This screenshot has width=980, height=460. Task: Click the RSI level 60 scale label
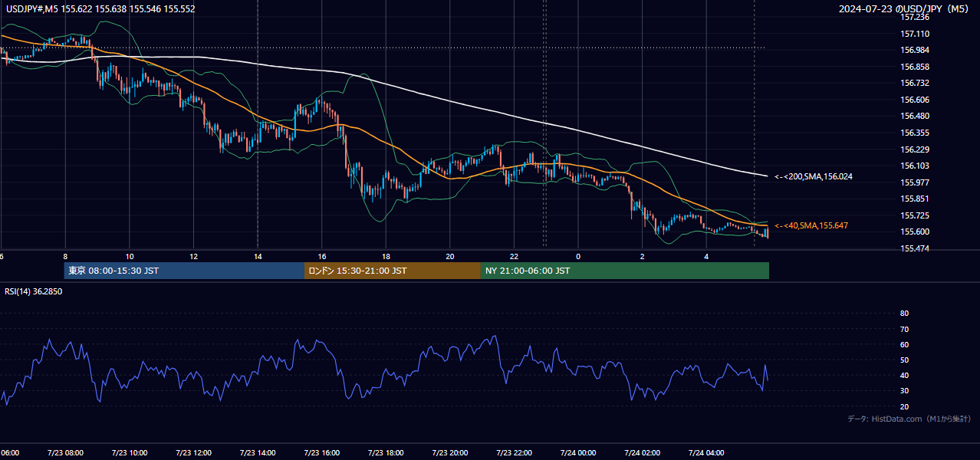tap(904, 344)
